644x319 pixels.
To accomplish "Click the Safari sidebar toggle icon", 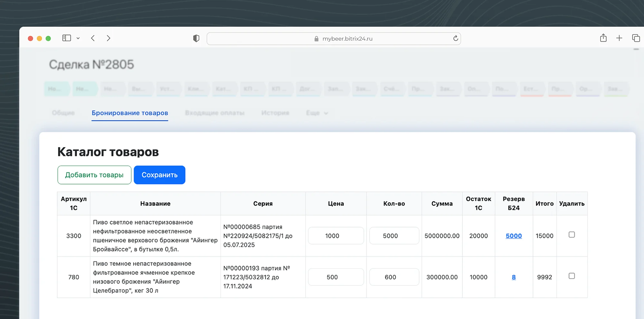I will [66, 38].
